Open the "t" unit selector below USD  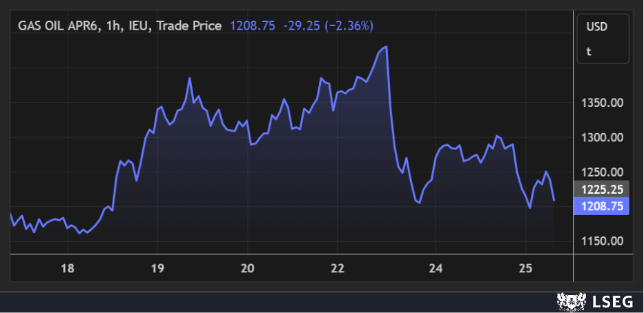click(x=589, y=51)
